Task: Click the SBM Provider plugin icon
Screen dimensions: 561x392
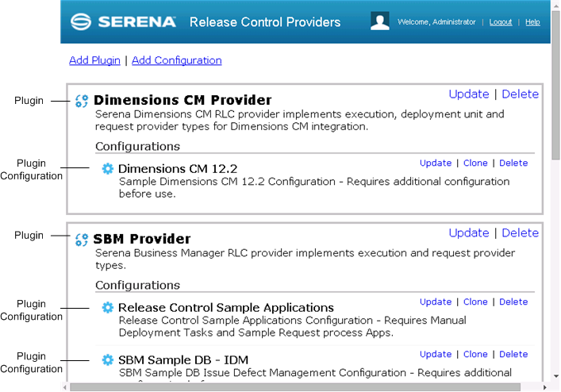Action: click(82, 240)
